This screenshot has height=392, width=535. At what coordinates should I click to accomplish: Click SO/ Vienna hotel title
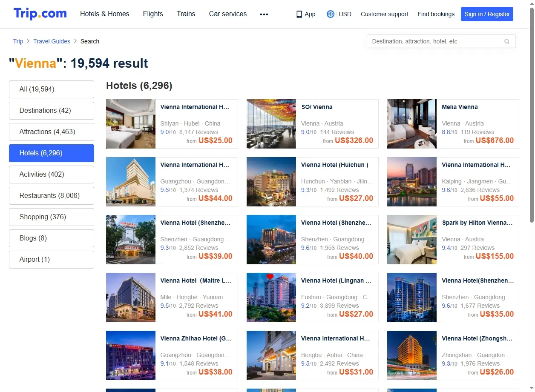pos(317,107)
